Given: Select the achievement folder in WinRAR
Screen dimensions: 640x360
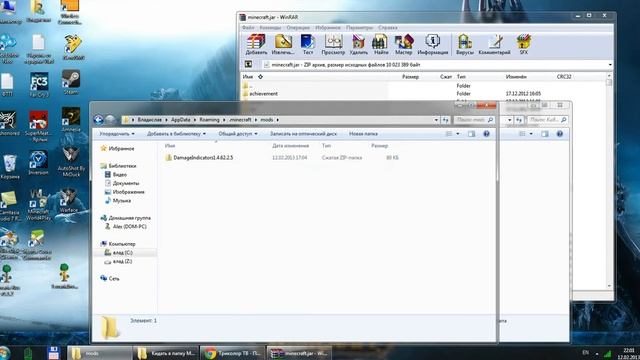Looking at the screenshot, I should 263,93.
